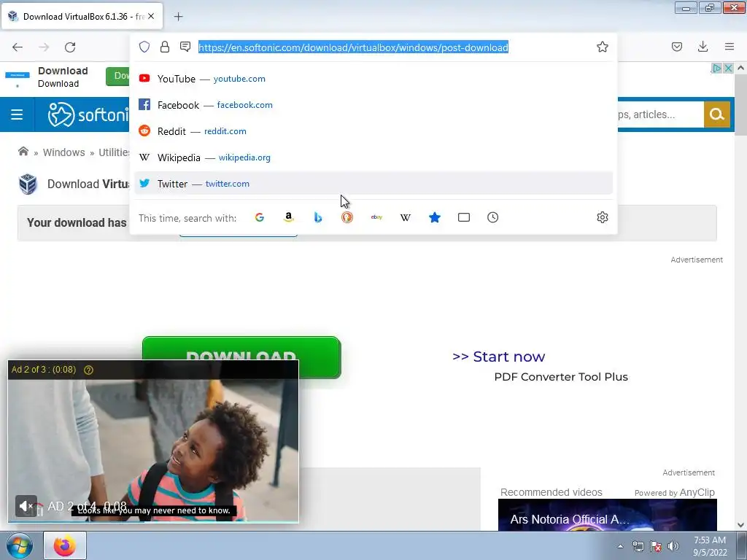747x560 pixels.
Task: Search this time with eBay
Action: click(376, 217)
